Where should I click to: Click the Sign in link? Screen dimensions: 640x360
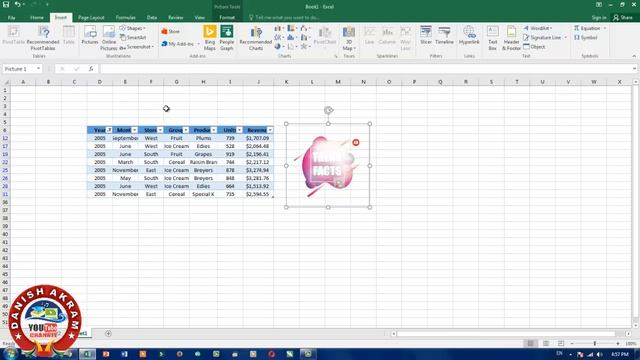click(x=599, y=18)
